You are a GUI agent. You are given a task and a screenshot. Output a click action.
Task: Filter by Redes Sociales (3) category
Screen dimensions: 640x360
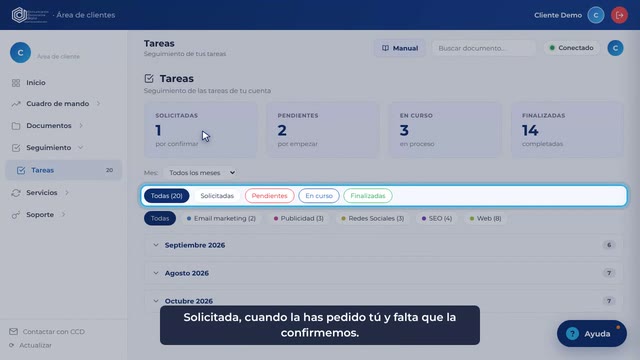pyautogui.click(x=373, y=218)
